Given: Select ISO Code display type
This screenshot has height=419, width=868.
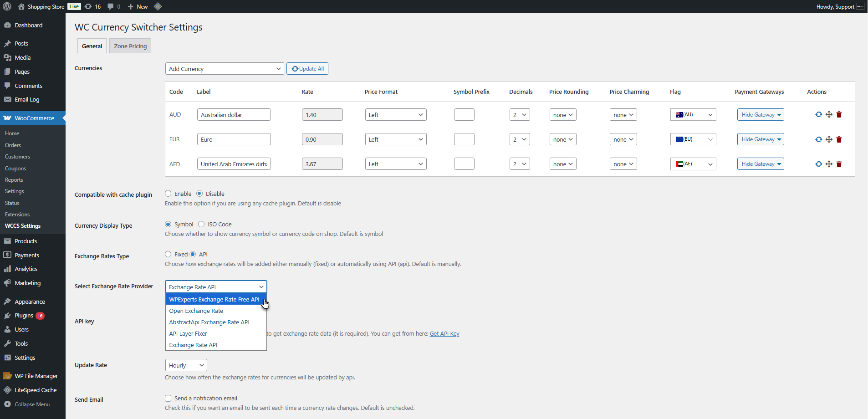Looking at the screenshot, I should [201, 224].
